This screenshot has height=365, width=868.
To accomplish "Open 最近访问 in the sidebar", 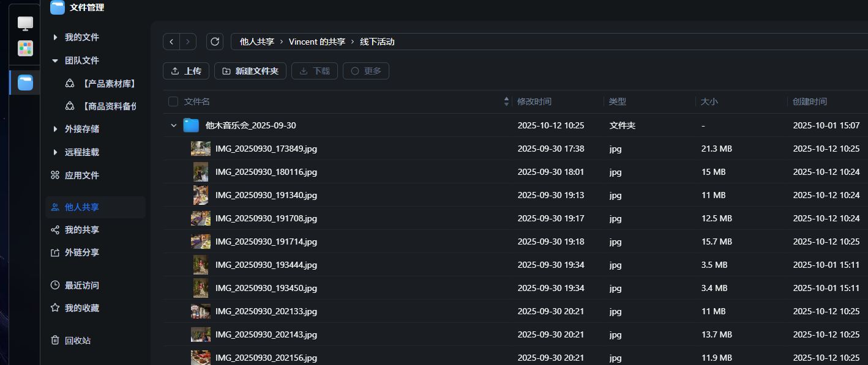I will click(81, 286).
